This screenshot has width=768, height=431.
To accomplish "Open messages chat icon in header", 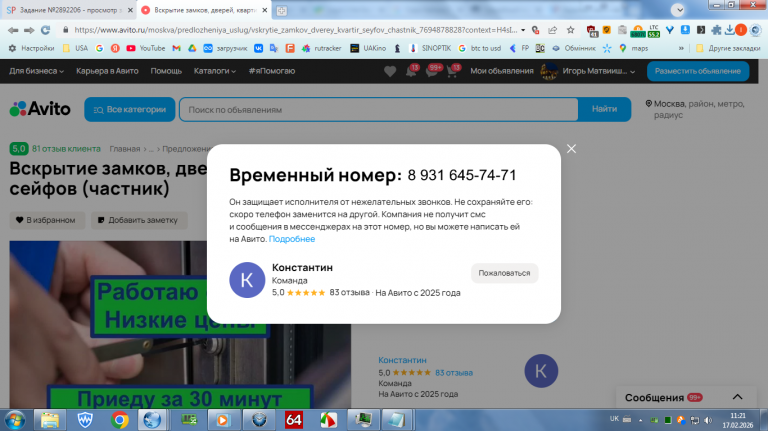I will pos(432,72).
